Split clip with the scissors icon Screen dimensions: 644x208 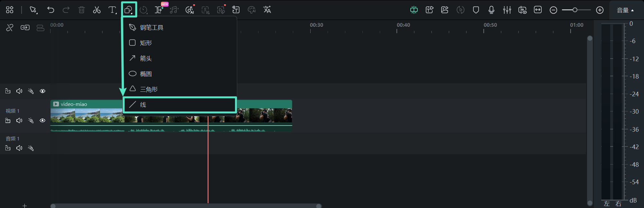click(97, 10)
